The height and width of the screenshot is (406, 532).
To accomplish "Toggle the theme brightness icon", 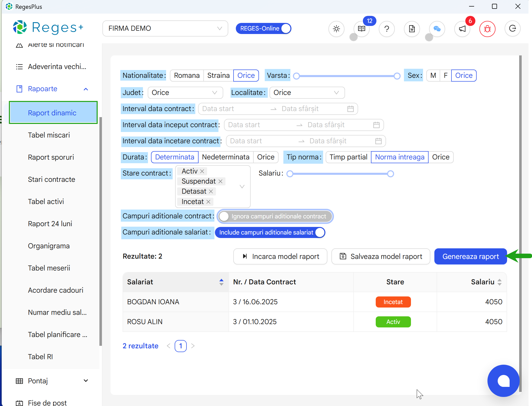I will [x=336, y=29].
